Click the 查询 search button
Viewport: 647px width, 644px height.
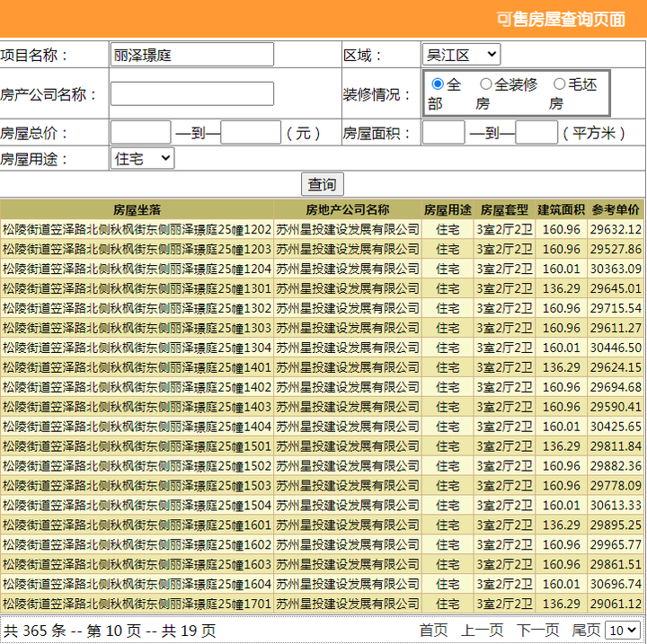point(323,184)
